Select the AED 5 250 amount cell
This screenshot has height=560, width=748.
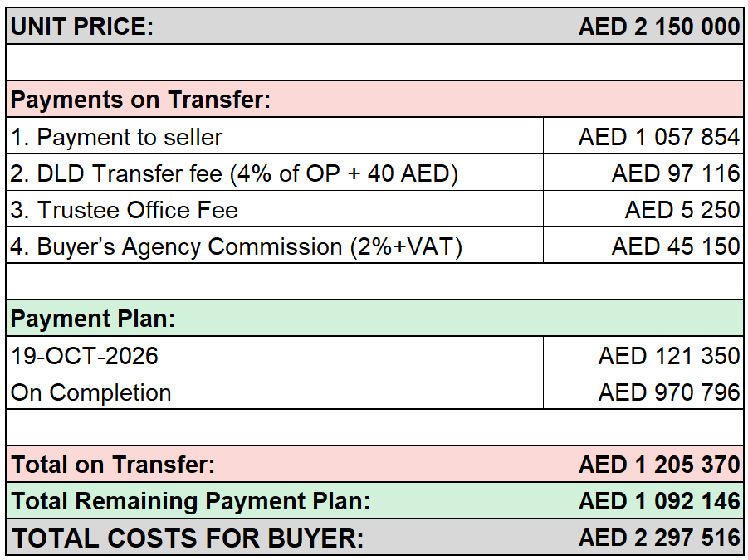[643, 209]
